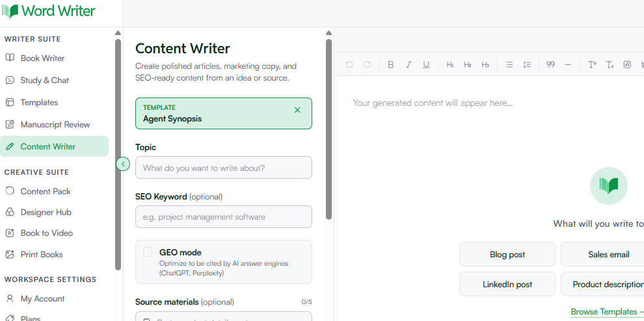Open Manuscript Review section
Viewport: 644px width, 321px height.
54,124
